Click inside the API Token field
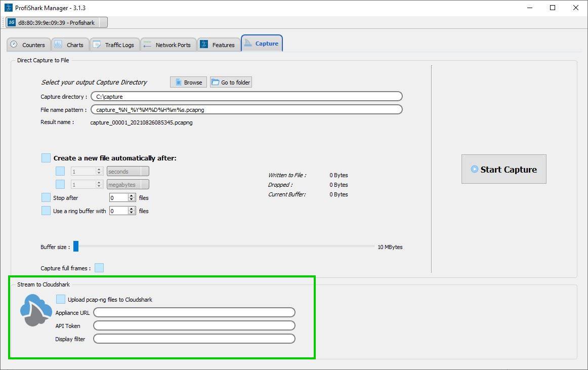588x370 pixels. 194,325
